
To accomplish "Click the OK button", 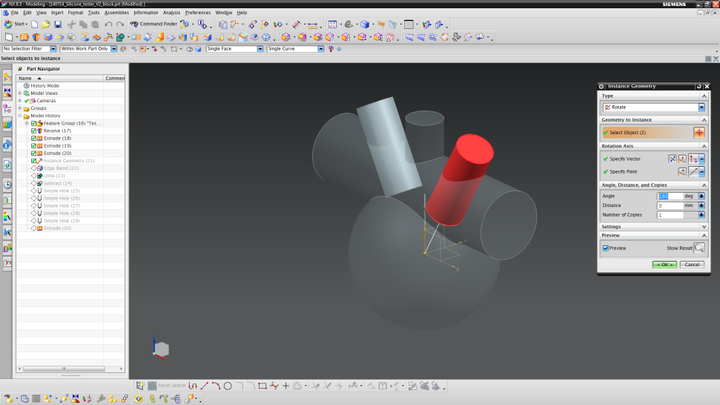I will pyautogui.click(x=664, y=264).
